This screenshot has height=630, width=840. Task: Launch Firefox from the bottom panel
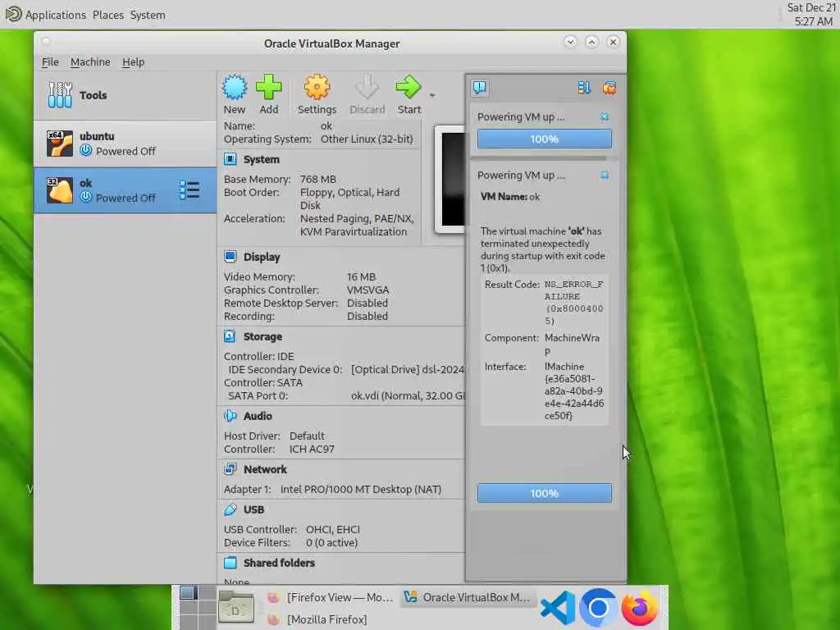click(640, 608)
